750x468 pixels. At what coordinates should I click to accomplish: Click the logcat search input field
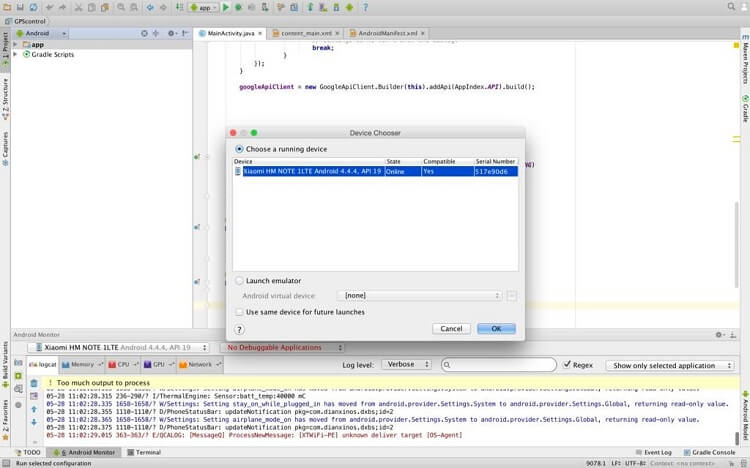point(499,365)
